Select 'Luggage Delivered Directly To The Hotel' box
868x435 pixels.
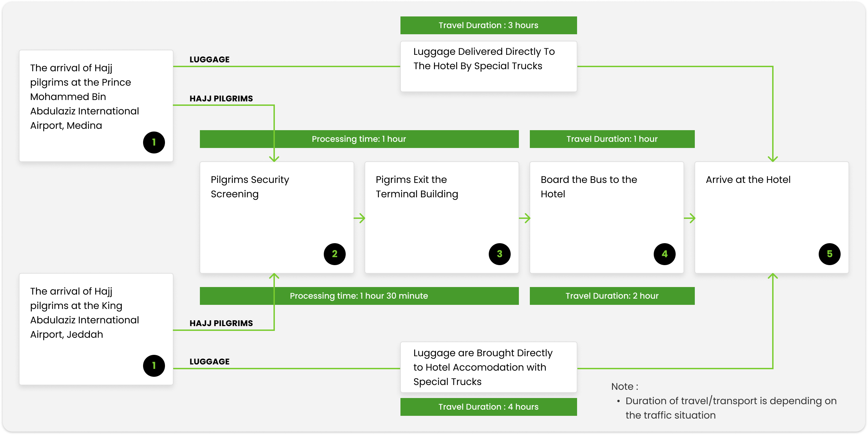click(x=488, y=66)
